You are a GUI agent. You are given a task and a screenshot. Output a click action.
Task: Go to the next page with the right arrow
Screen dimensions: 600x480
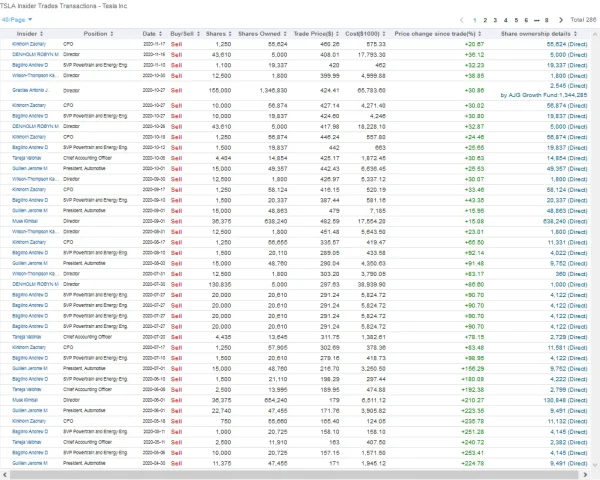[x=561, y=20]
